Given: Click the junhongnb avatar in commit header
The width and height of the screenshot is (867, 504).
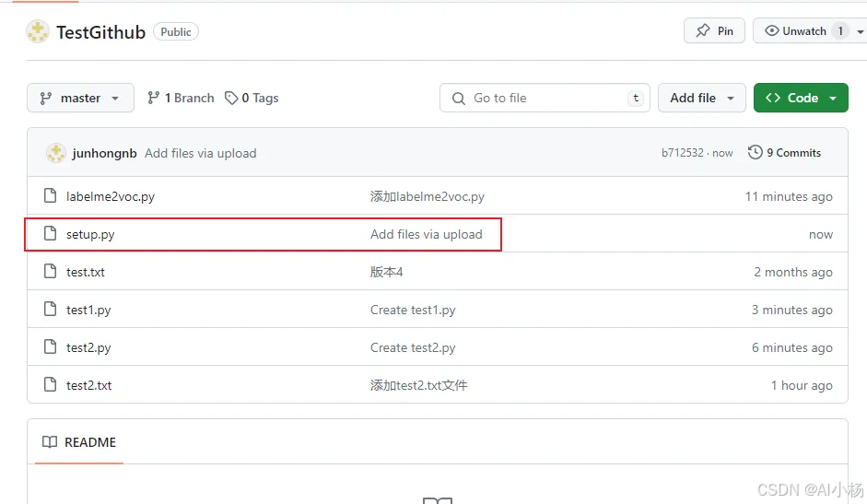Looking at the screenshot, I should point(56,153).
